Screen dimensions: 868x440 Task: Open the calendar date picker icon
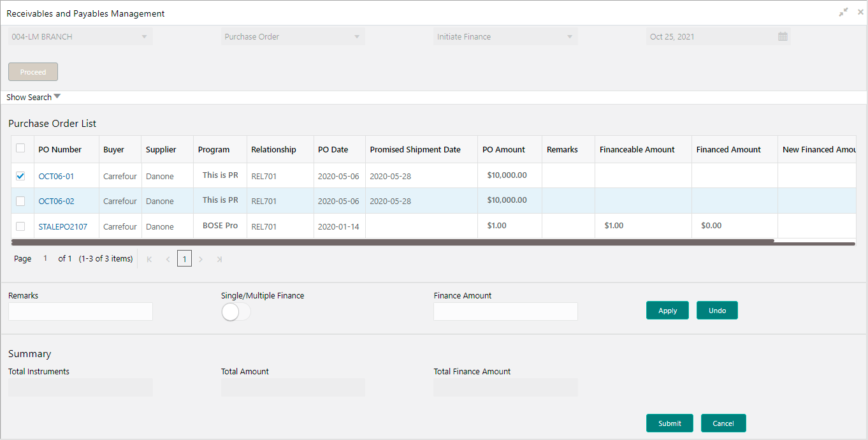click(783, 37)
